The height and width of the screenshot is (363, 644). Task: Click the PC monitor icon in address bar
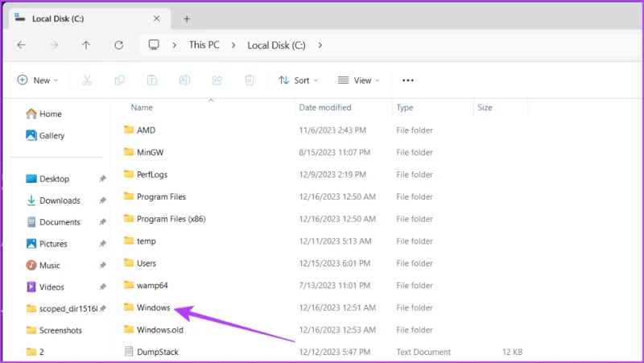click(154, 45)
